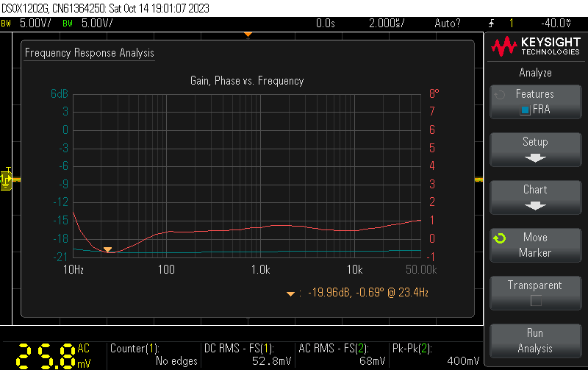
Task: Click the Counter(1) No edges measurement
Action: (154, 355)
